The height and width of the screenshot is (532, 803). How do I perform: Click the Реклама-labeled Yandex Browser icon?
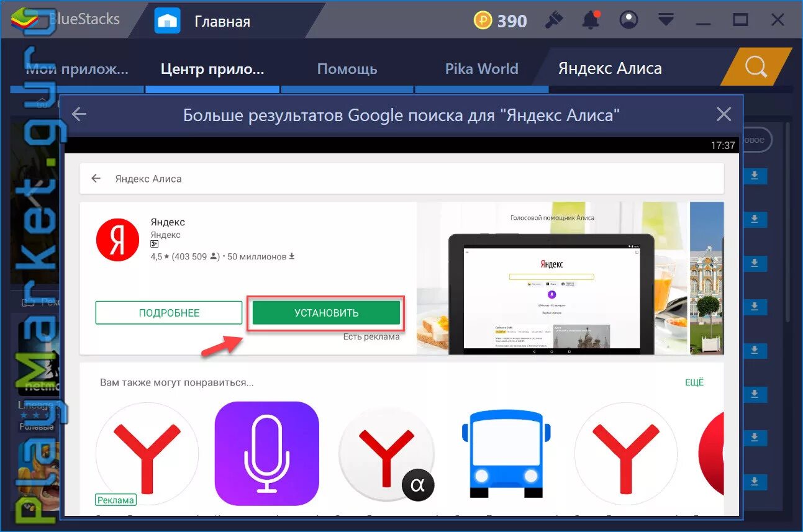147,455
